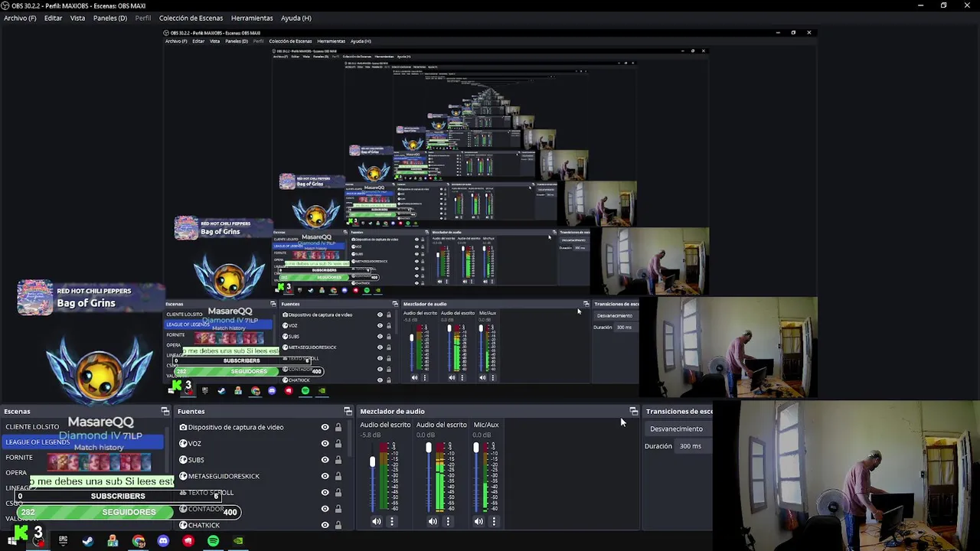This screenshot has width=980, height=551.
Task: Toggle visibility of the VOZ source
Action: point(325,443)
